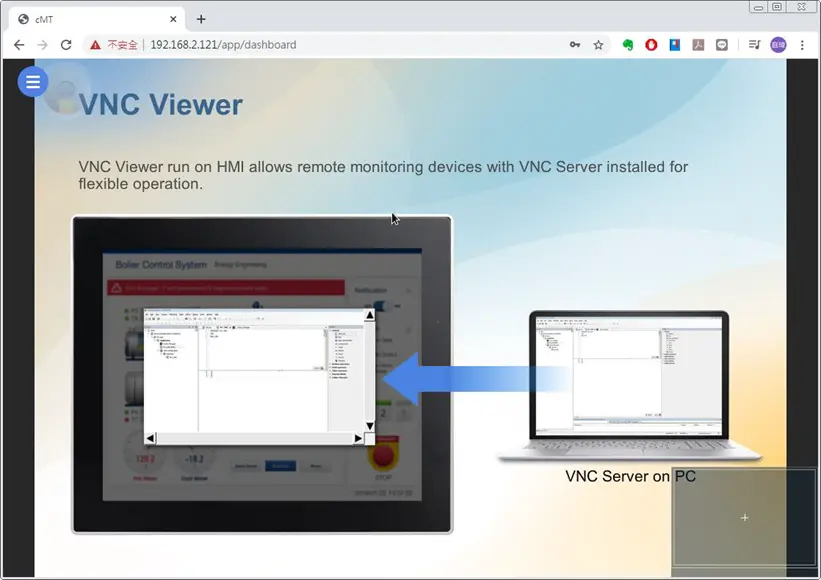The width and height of the screenshot is (821, 580).
Task: Click the left arrow of horizontal scrollbar
Action: [x=150, y=439]
